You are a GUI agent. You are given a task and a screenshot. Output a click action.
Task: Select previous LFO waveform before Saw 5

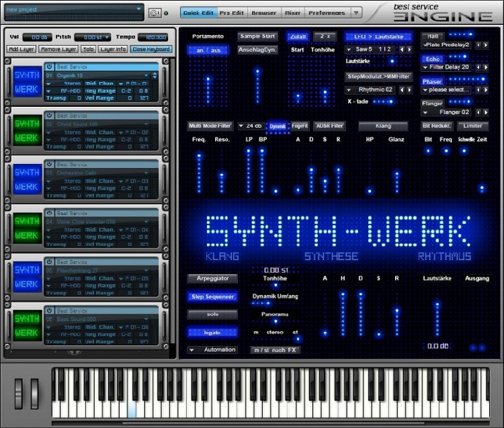tap(401, 50)
